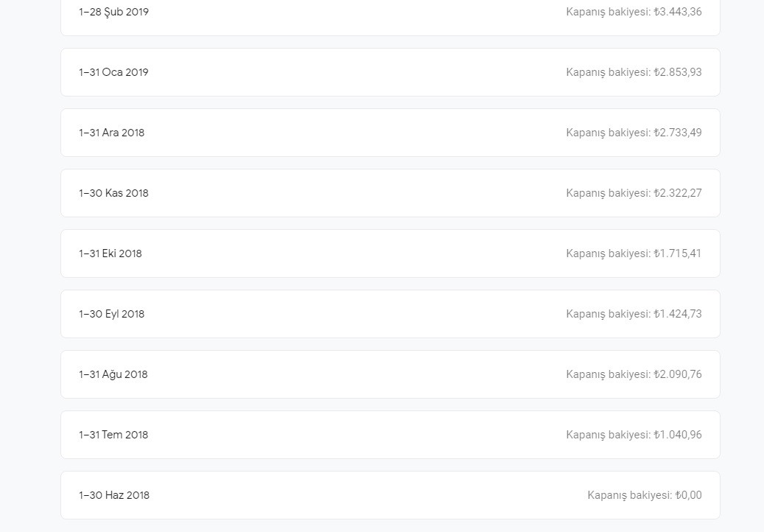
Task: Open the 1–31 Ağu 2018 statement
Action: (x=390, y=374)
